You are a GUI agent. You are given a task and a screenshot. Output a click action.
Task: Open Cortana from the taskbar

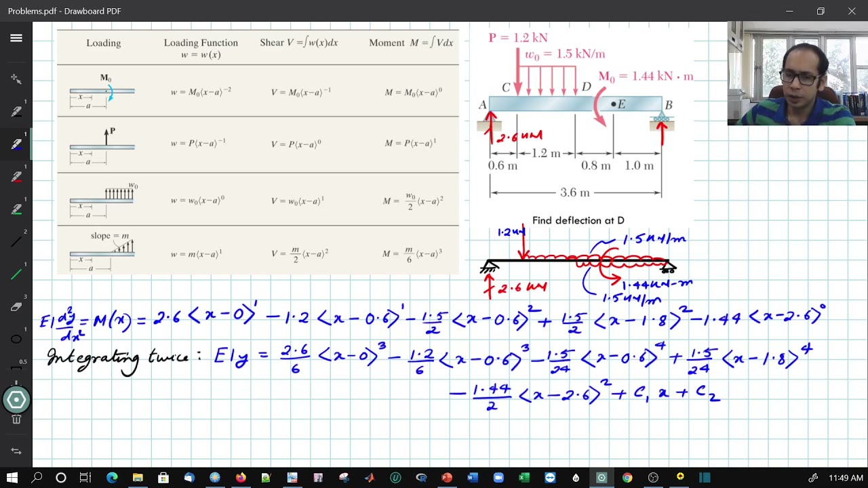click(x=61, y=478)
